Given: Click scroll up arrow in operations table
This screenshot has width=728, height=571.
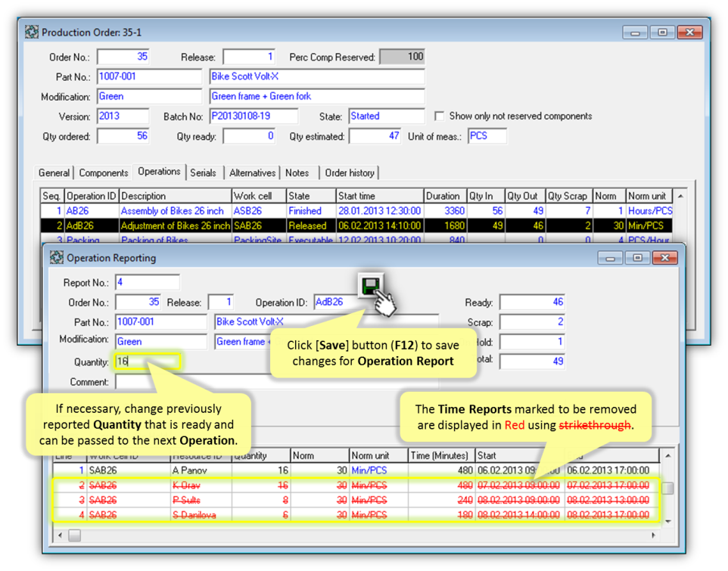Looking at the screenshot, I should [x=680, y=196].
